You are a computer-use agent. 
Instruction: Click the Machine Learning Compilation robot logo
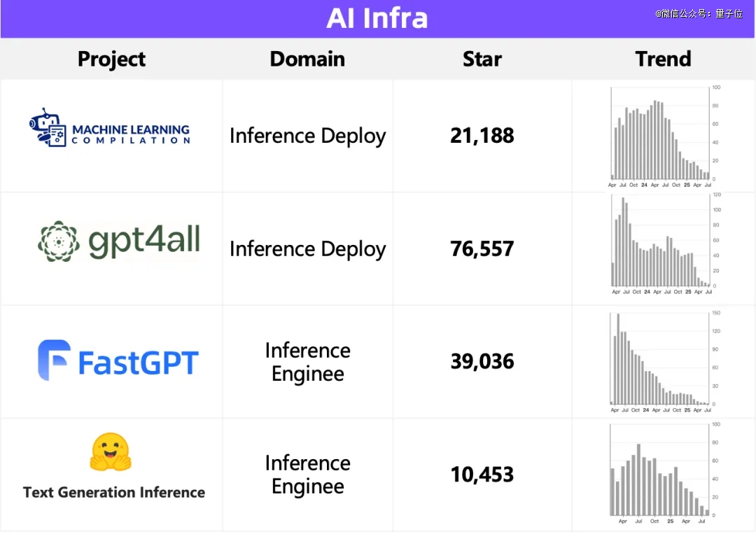pos(48,127)
